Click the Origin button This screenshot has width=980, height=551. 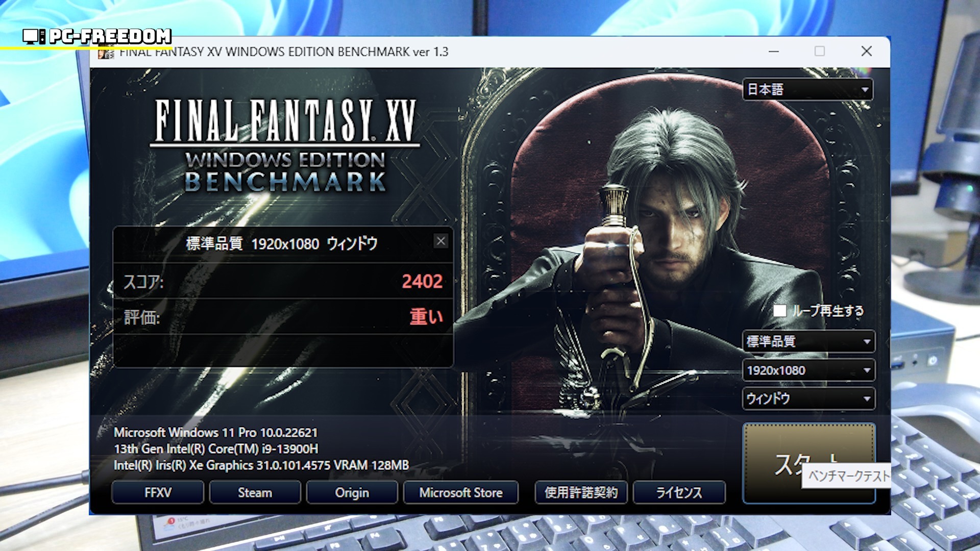(352, 492)
